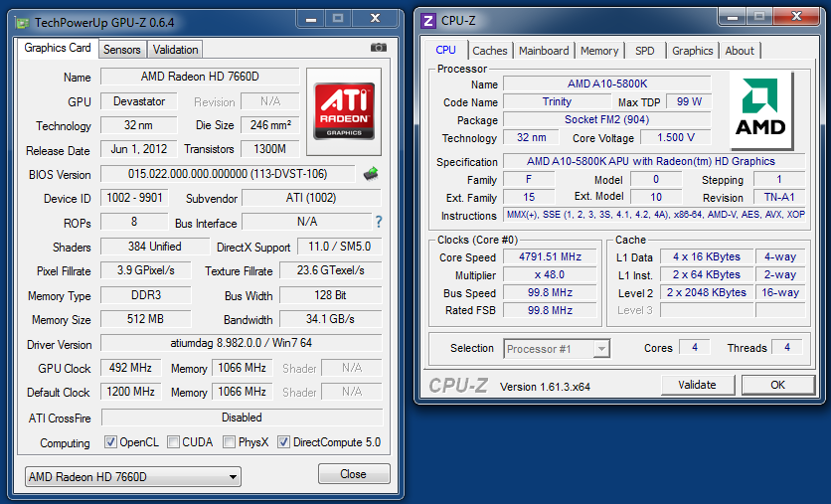Viewport: 831px width, 504px height.
Task: Click the Core Speed value 4791.51 MHz
Action: pyautogui.click(x=550, y=257)
